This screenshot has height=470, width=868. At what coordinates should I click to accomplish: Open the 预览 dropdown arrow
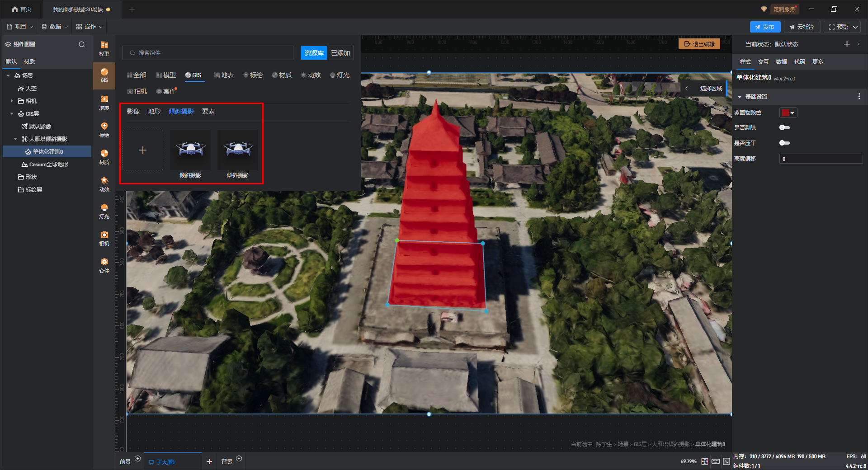click(x=855, y=27)
